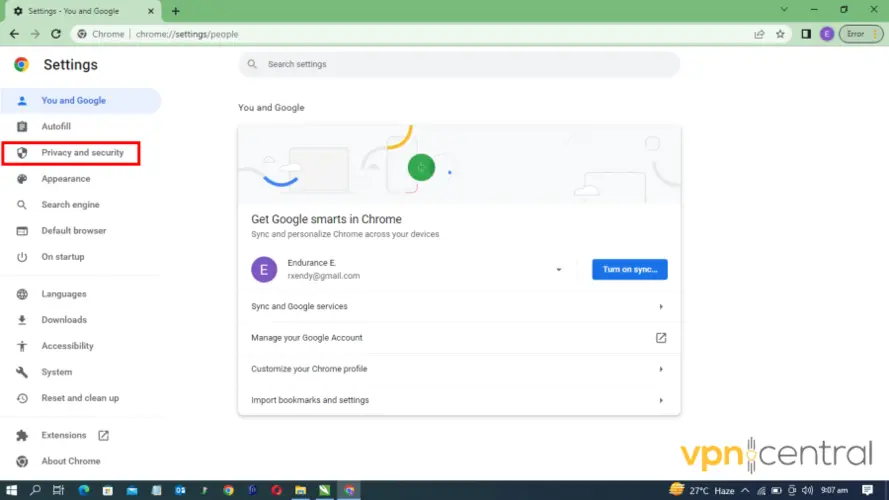Click the site info icon in address bar
The width and height of the screenshot is (889, 500).
pos(82,34)
